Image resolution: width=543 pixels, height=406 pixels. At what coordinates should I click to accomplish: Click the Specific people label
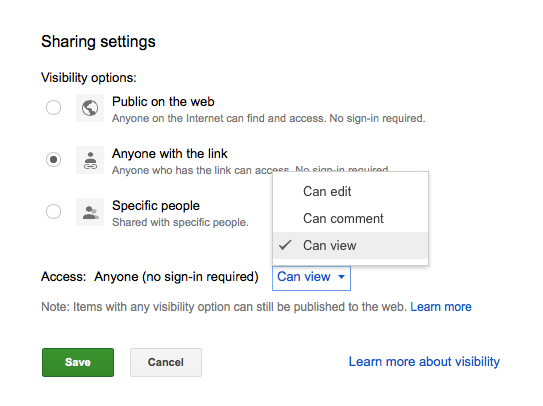click(x=156, y=205)
